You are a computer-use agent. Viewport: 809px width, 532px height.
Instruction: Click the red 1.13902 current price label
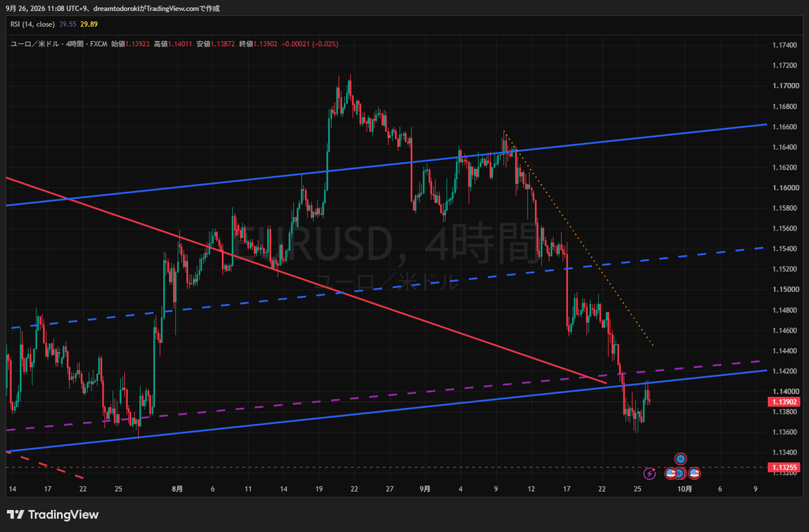tap(784, 402)
